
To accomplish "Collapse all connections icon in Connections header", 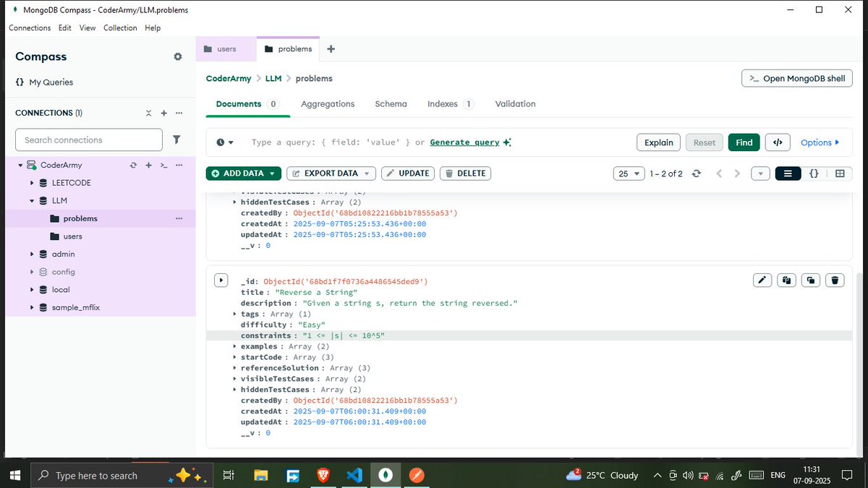I will click(148, 114).
